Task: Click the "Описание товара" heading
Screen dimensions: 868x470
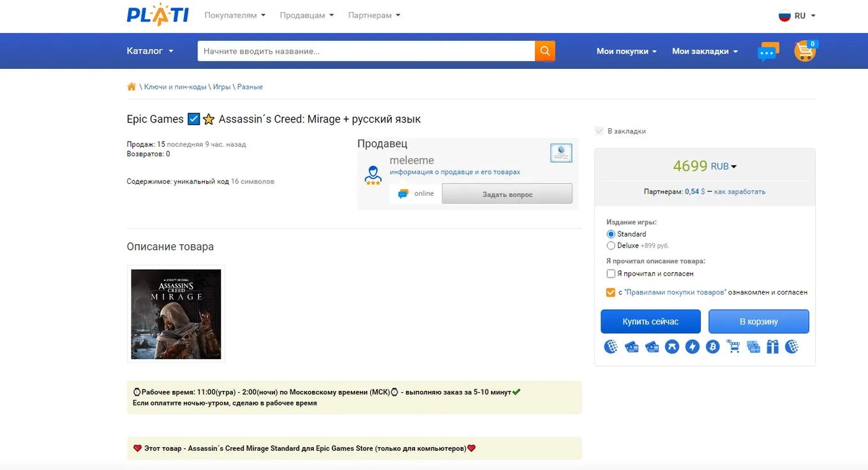Action: click(170, 247)
